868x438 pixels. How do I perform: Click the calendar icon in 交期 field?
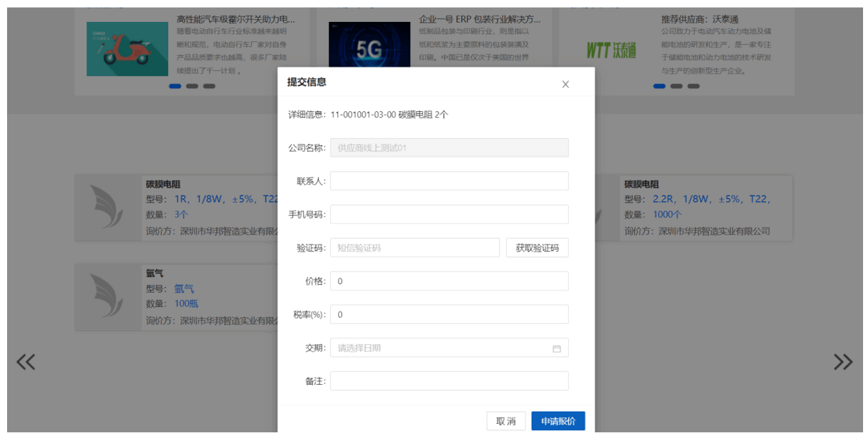tap(557, 349)
